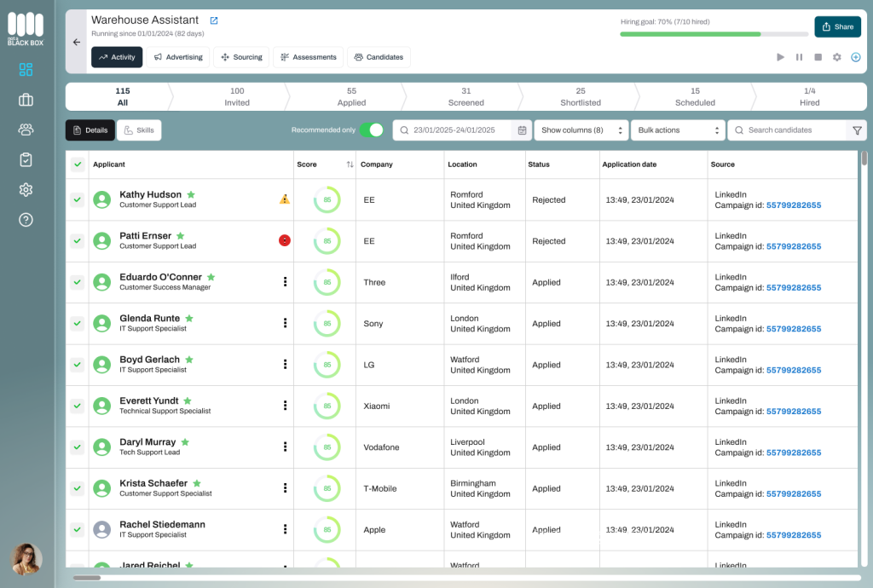The width and height of the screenshot is (873, 588).
Task: Click the back arrow beside Warehouse Assistant
Action: point(77,42)
